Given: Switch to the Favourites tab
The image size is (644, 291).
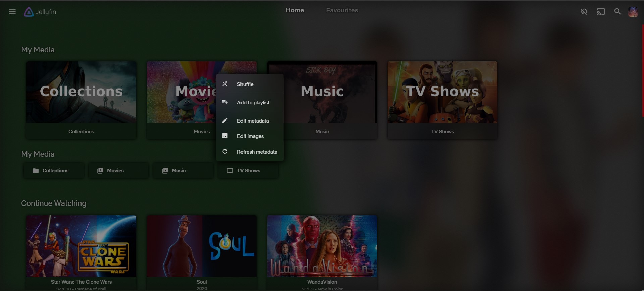Looking at the screenshot, I should pos(342,10).
